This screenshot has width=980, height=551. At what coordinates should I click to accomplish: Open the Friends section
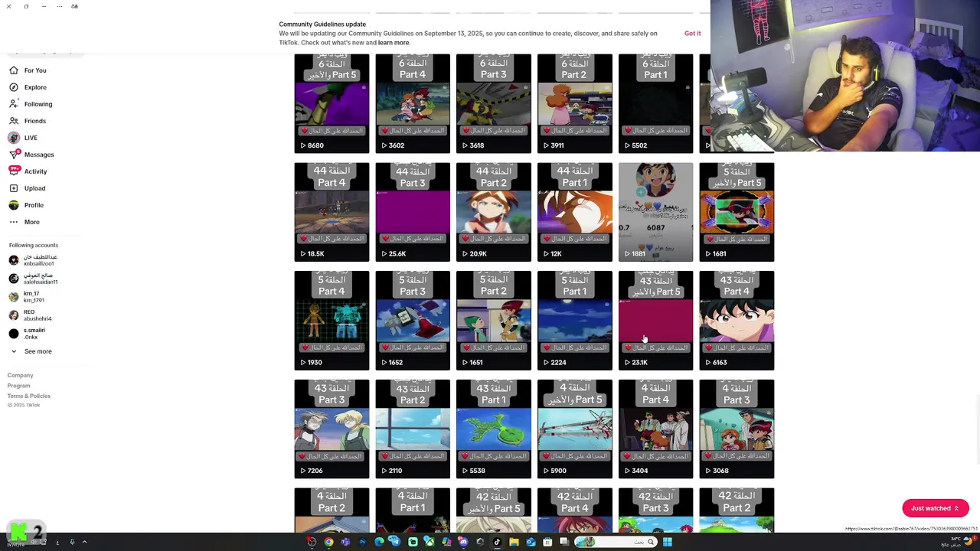click(x=28, y=121)
